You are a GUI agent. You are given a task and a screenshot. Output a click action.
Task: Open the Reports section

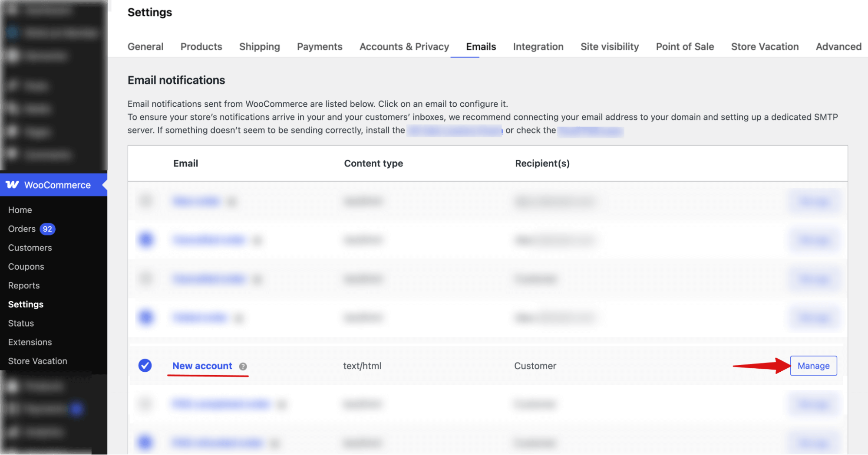tap(24, 285)
